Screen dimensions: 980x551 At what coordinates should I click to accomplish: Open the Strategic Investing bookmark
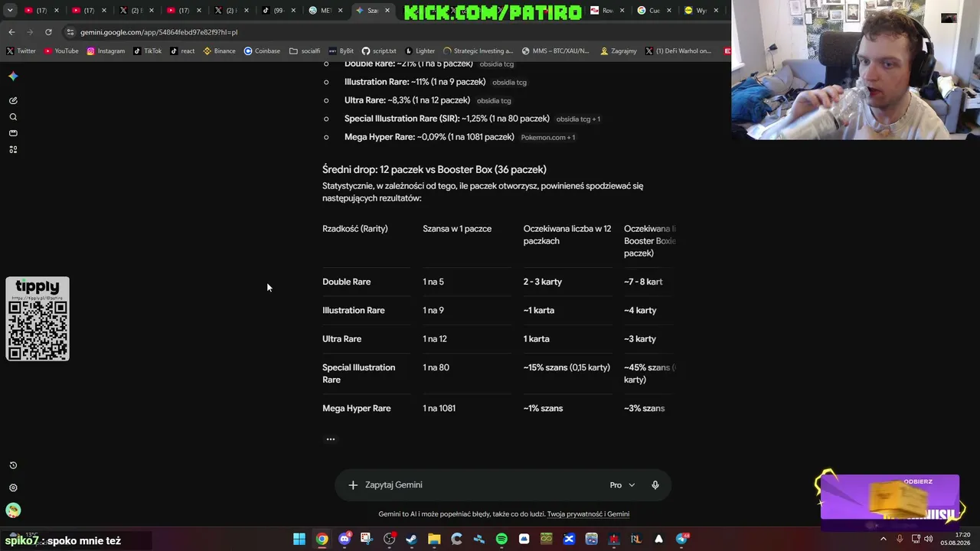[x=478, y=51]
